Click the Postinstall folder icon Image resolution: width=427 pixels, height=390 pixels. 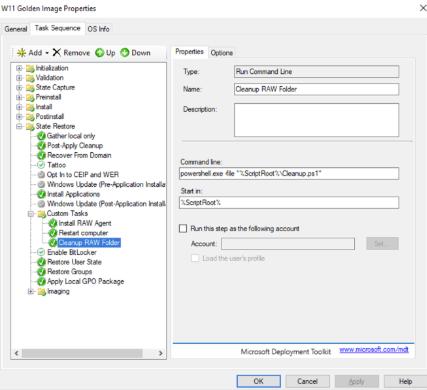pos(30,117)
